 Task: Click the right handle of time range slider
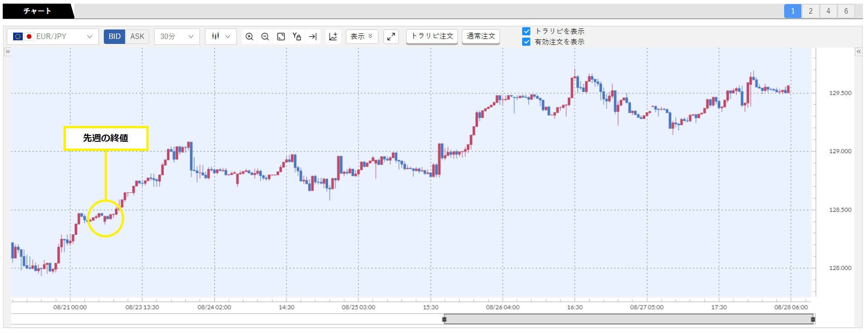tap(813, 319)
